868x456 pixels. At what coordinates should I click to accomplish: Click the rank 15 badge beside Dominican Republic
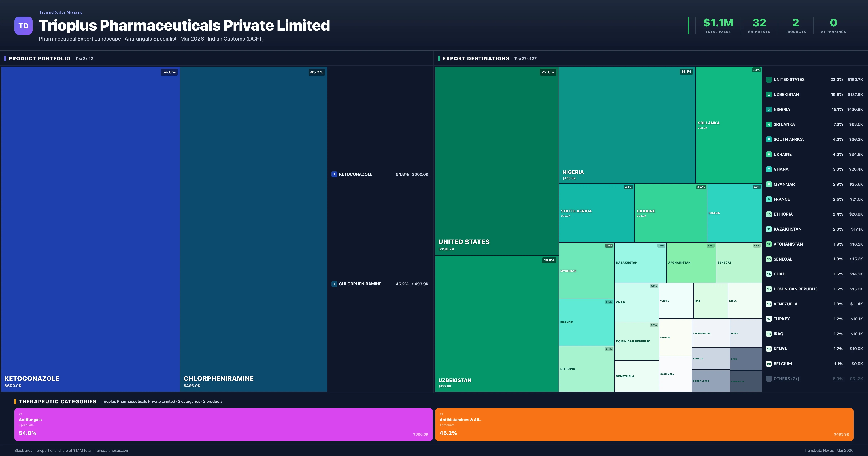pyautogui.click(x=769, y=289)
